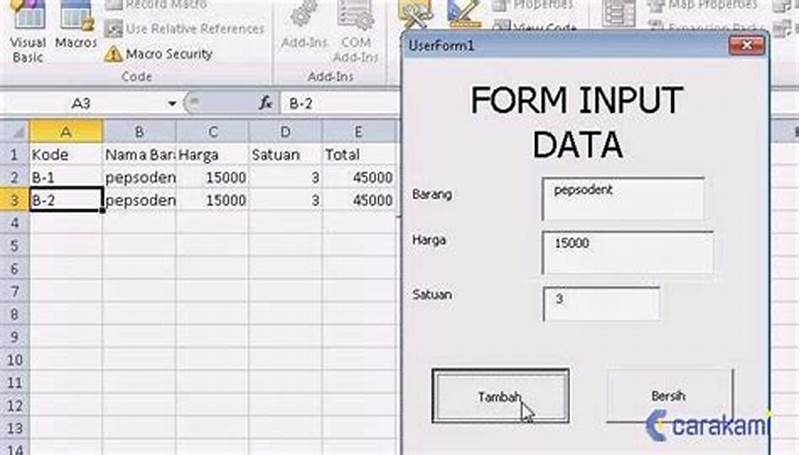This screenshot has width=800, height=455.
Task: Click the Kode header cell
Action: click(x=66, y=154)
